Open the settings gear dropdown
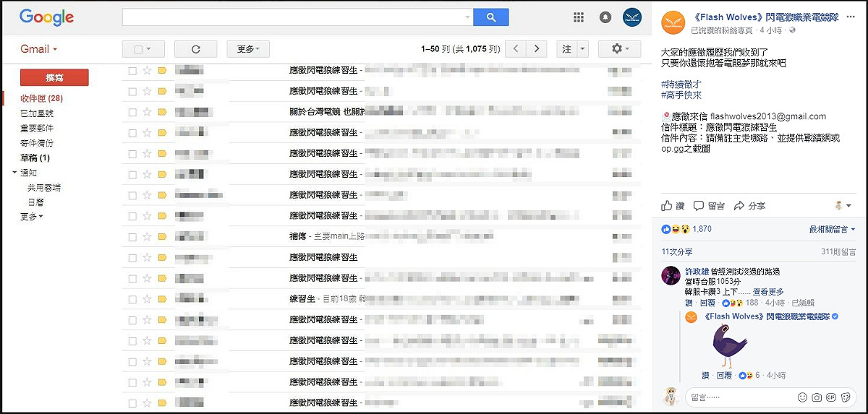The width and height of the screenshot is (868, 414). point(619,49)
